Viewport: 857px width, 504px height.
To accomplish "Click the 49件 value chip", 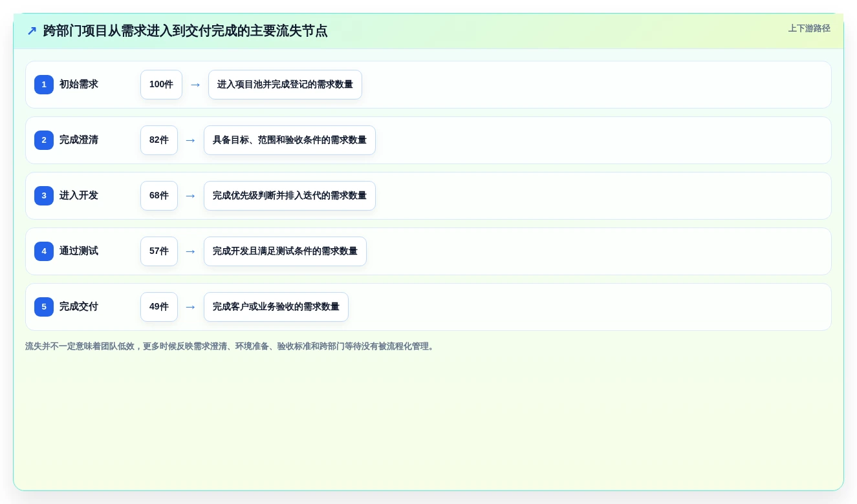I will [159, 307].
